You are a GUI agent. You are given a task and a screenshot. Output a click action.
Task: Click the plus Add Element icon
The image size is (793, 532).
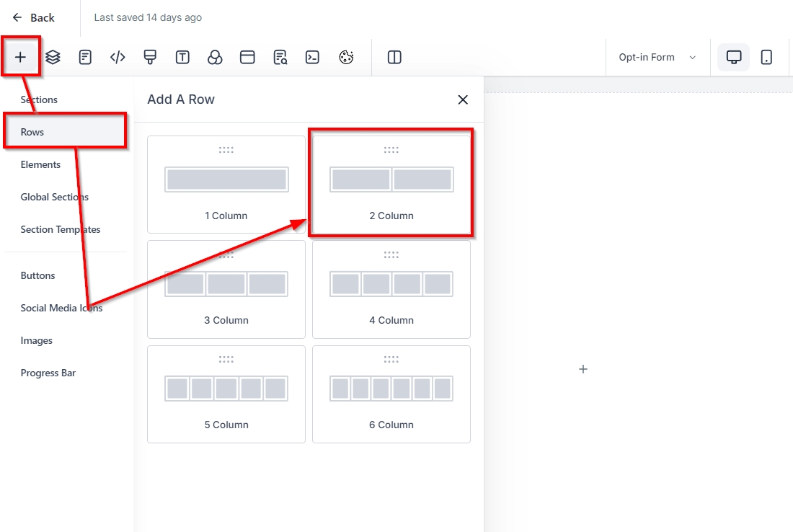coord(20,58)
